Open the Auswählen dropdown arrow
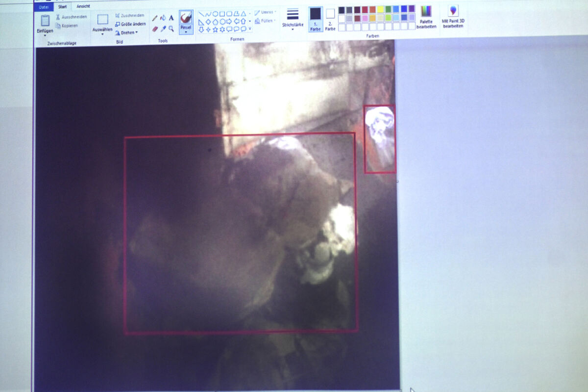 [102, 35]
